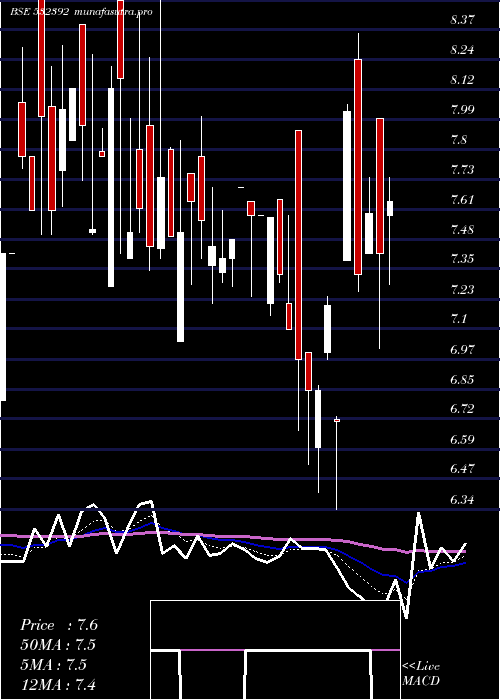Click the 6.34 price axis label
The image size is (500, 700).
(x=462, y=500)
